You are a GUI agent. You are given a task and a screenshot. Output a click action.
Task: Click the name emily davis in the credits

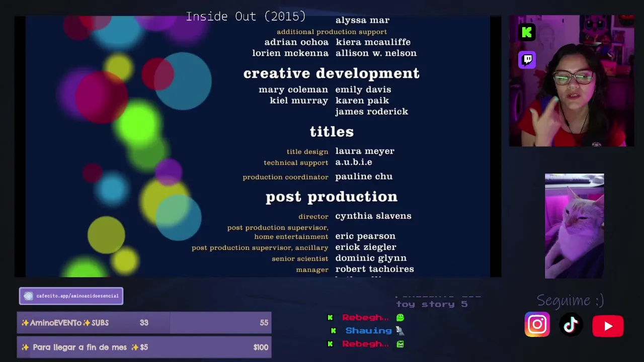pos(363,89)
